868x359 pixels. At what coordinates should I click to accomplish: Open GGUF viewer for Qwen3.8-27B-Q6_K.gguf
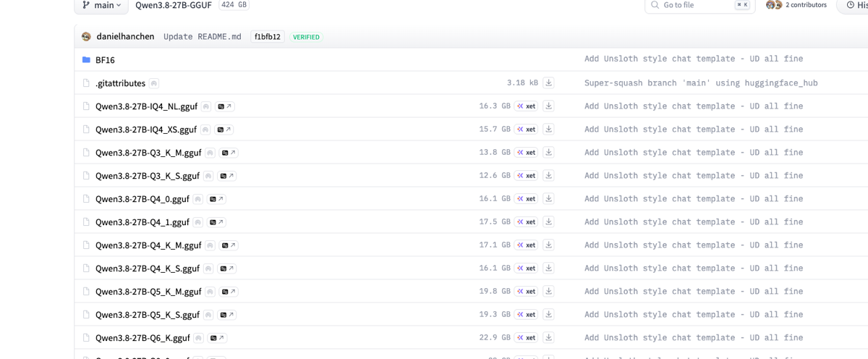tap(217, 338)
